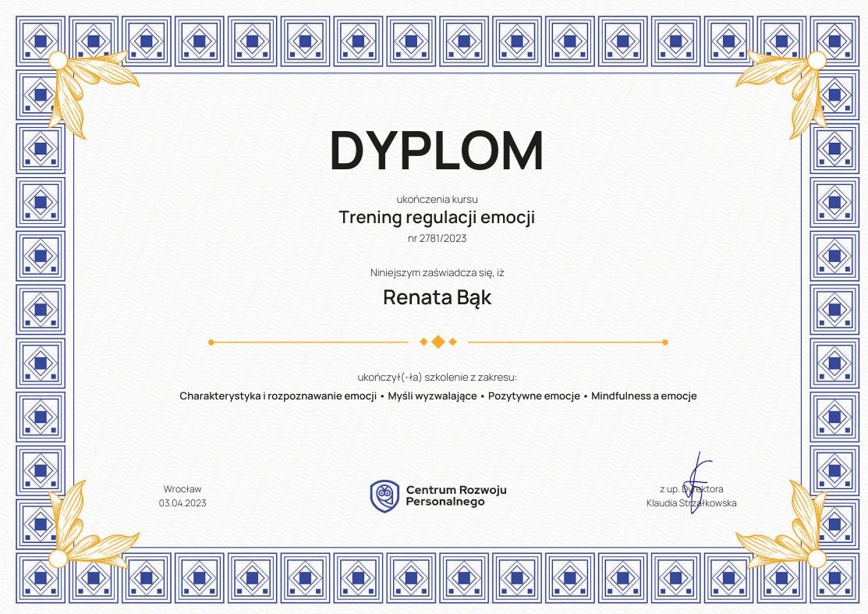This screenshot has width=868, height=614.
Task: Click the Centrum Rozwoju Personalnego text
Action: pyautogui.click(x=456, y=495)
